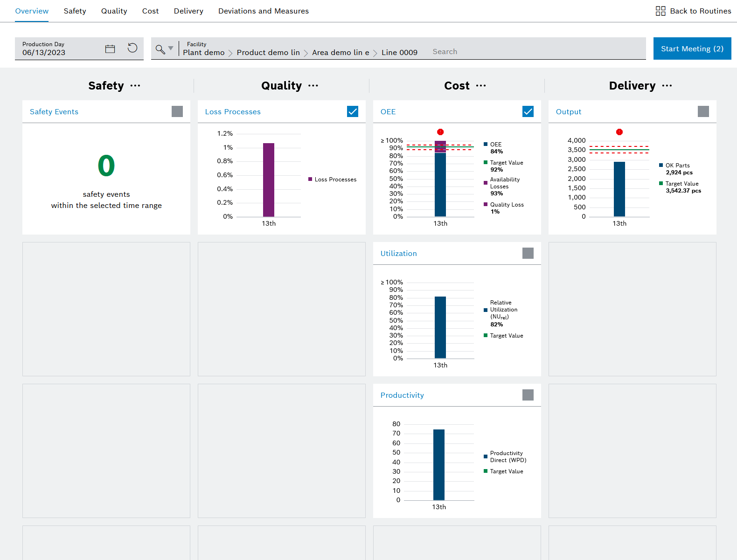Open the Cost column more options menu
Viewport: 737px width, 560px height.
(x=481, y=86)
